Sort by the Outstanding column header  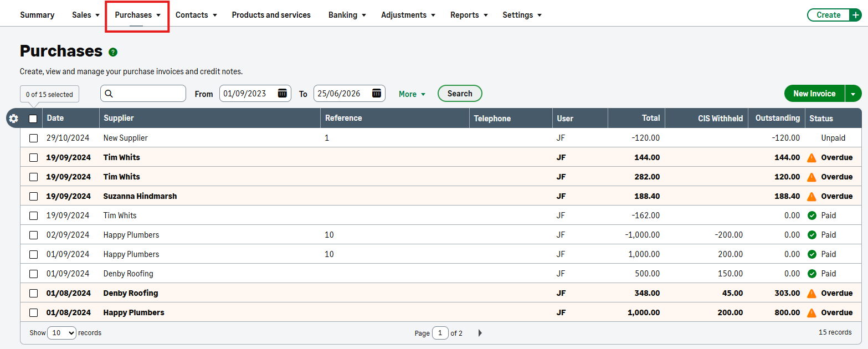778,118
